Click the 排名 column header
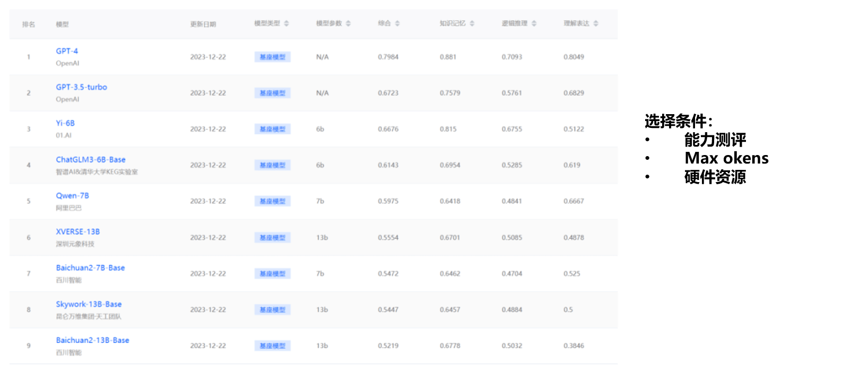 click(29, 24)
